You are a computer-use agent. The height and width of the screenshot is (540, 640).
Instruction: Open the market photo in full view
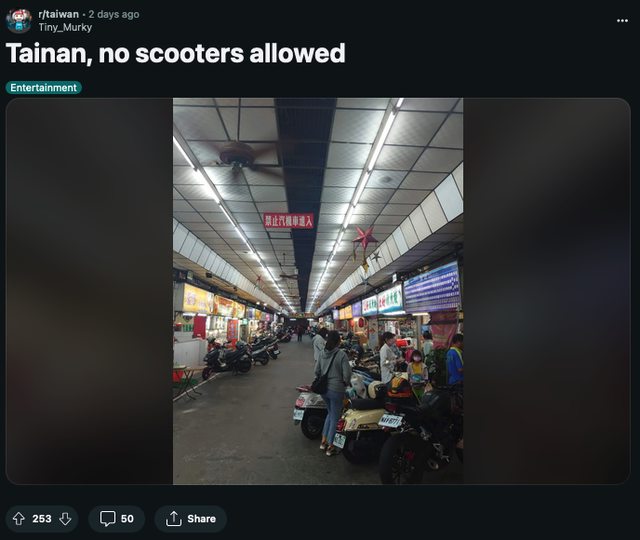[x=318, y=291]
